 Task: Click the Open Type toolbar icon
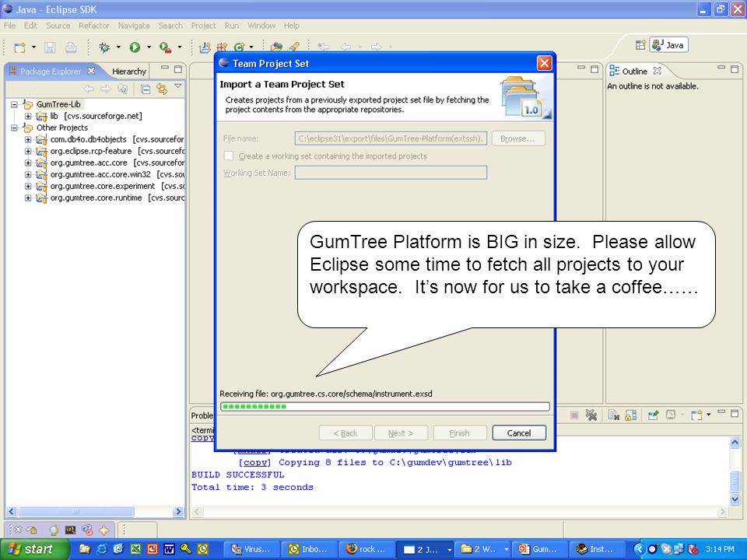point(276,47)
